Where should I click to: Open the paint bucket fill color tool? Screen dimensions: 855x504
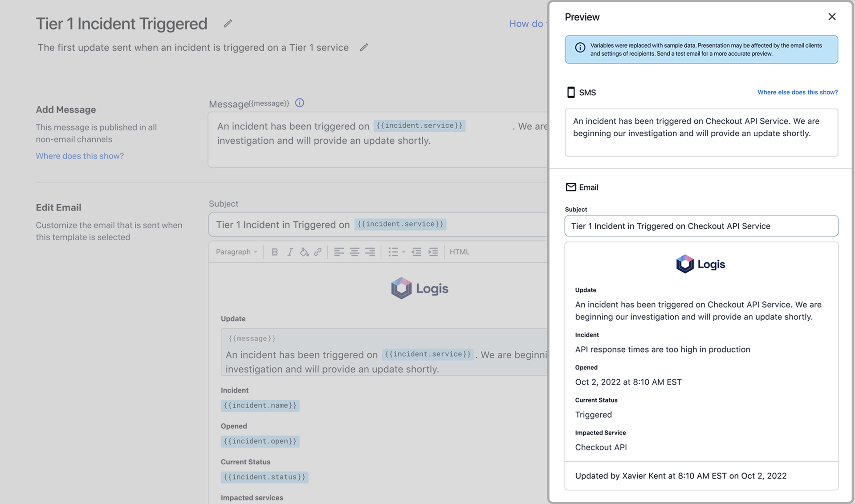[x=304, y=252]
